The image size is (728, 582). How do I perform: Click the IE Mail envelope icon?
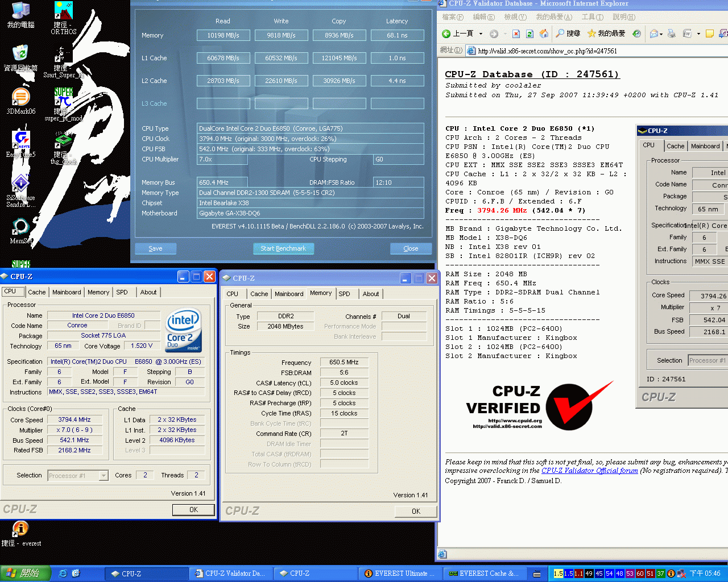click(x=654, y=34)
